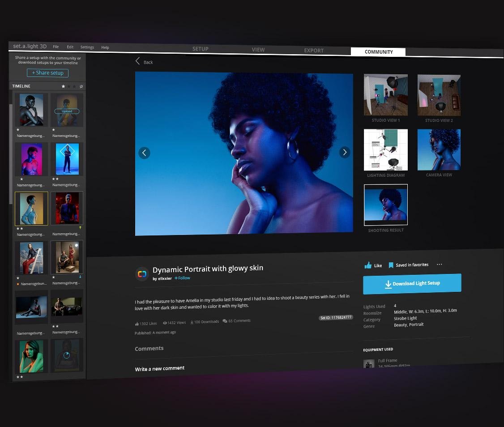Click the Share setup button

click(x=47, y=73)
